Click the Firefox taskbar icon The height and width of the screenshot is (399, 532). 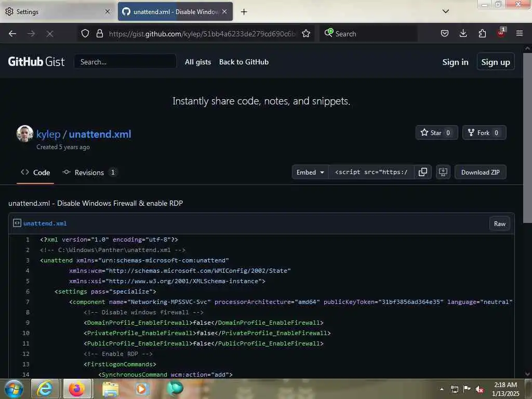[x=77, y=389]
